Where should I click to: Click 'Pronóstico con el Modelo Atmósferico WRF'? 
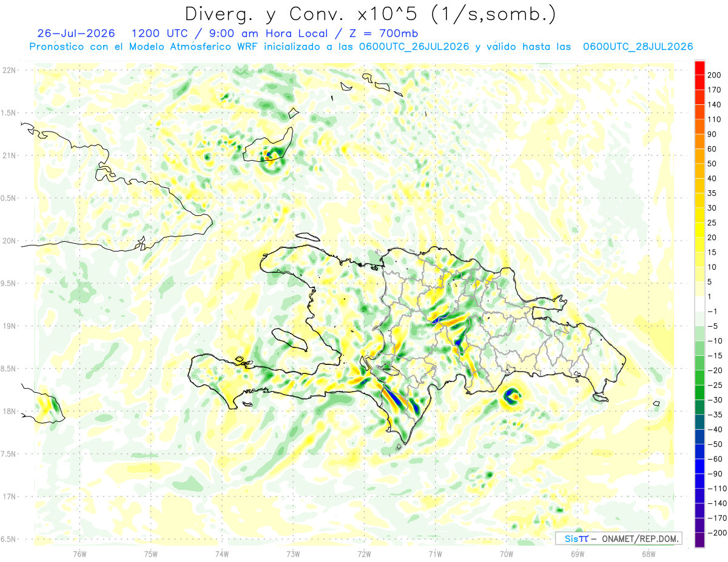(x=144, y=47)
